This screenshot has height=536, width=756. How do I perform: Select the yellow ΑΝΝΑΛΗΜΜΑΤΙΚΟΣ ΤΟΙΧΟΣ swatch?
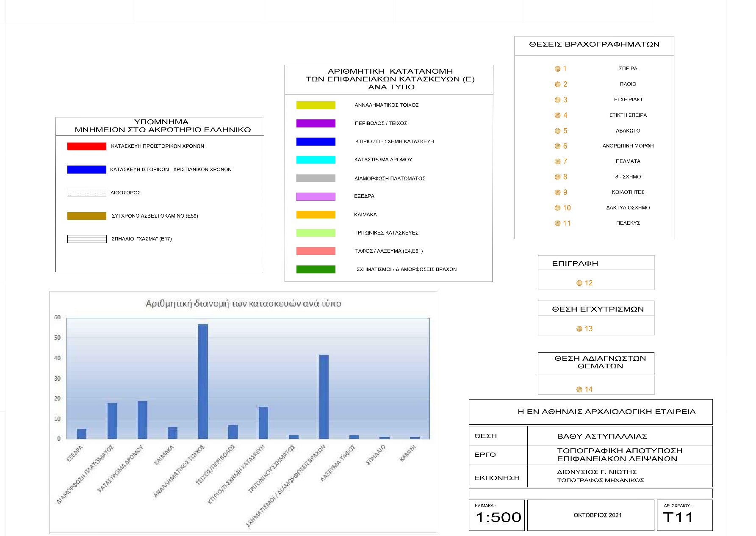[316, 105]
